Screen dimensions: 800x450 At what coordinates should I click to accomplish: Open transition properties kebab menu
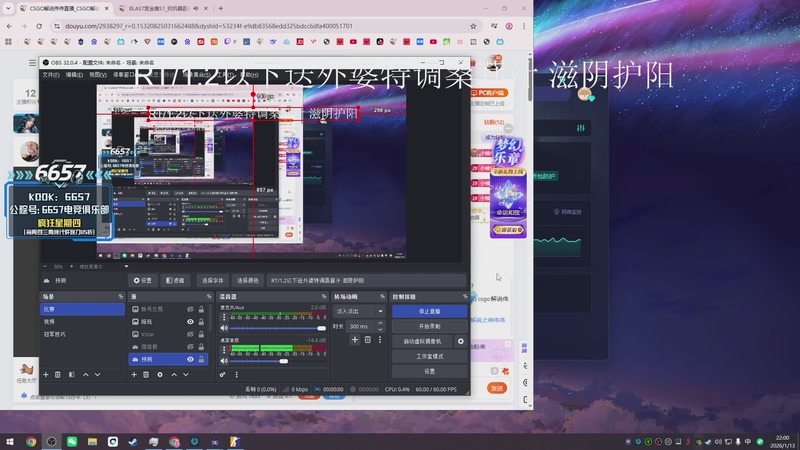[x=380, y=340]
